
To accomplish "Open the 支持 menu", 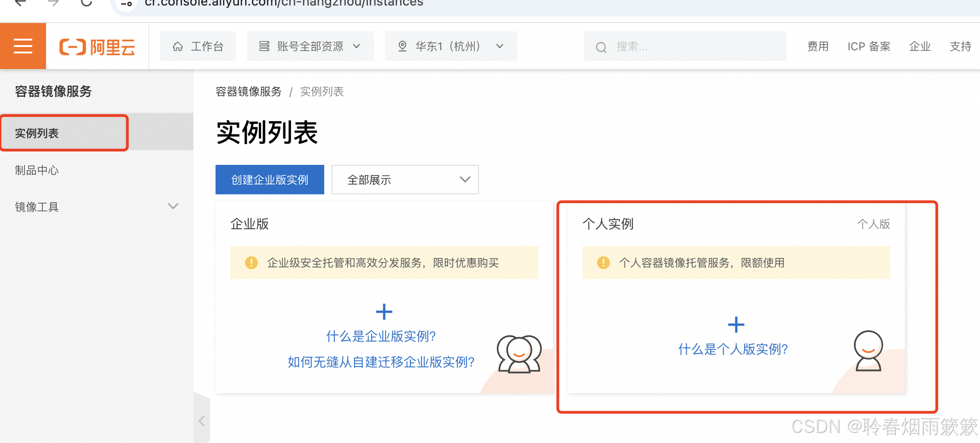I will [x=961, y=47].
